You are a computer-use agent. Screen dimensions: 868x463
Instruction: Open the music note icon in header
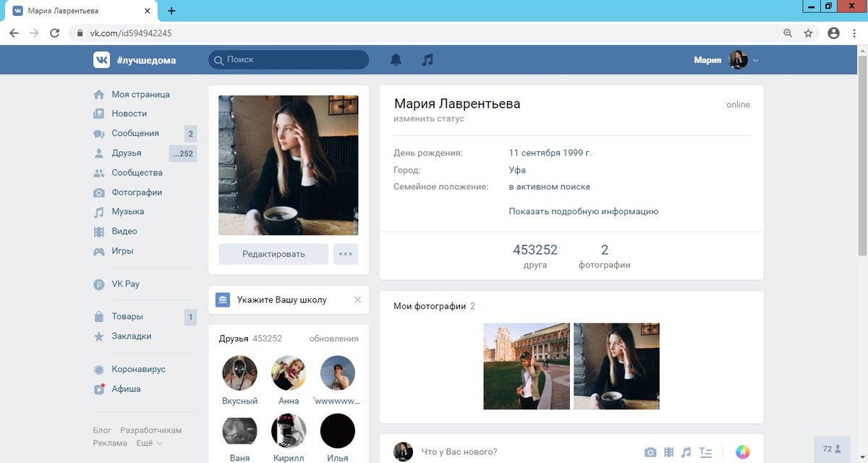click(427, 60)
